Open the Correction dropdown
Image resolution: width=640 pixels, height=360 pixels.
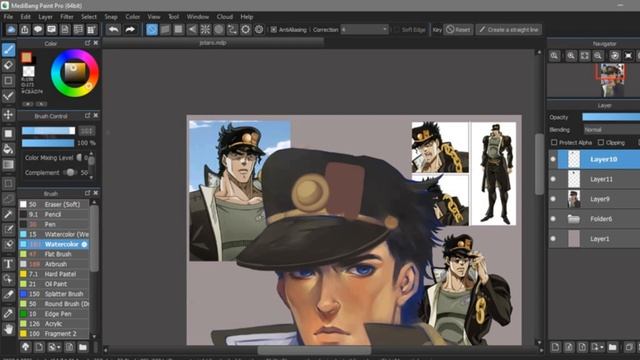[364, 29]
